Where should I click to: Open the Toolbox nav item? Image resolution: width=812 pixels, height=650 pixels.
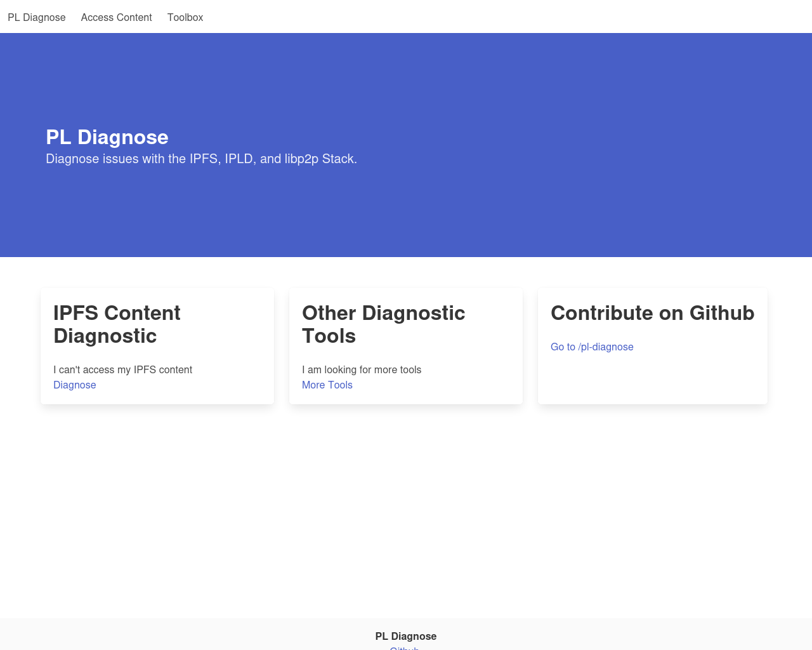pos(185,17)
